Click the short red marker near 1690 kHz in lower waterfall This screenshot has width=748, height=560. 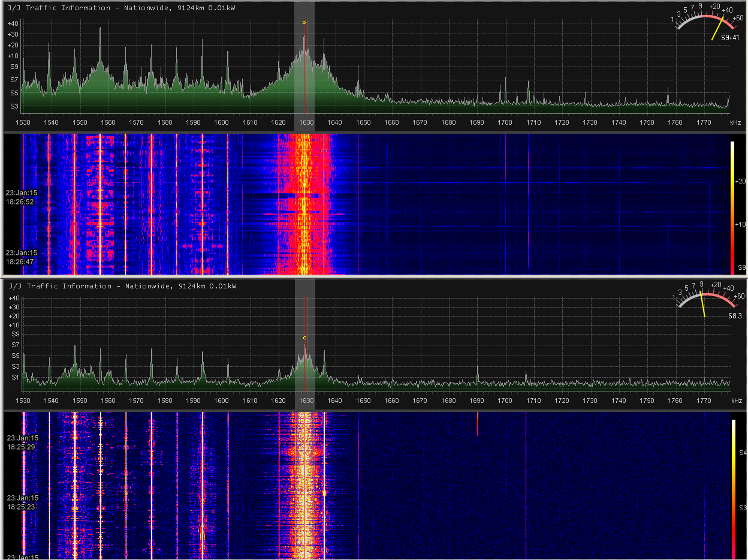(x=478, y=424)
